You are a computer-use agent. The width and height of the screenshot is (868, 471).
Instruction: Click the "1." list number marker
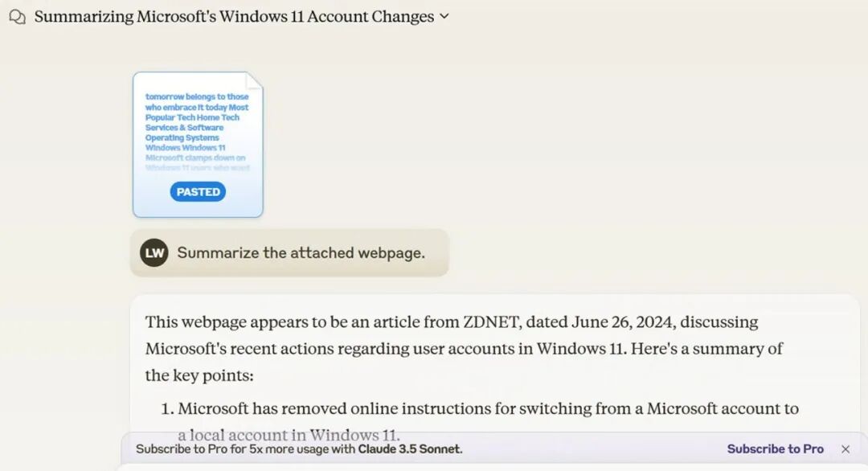[x=167, y=408]
